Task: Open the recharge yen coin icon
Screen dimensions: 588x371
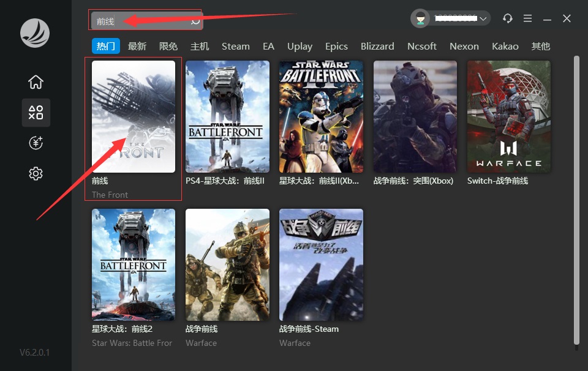Action: (x=36, y=143)
